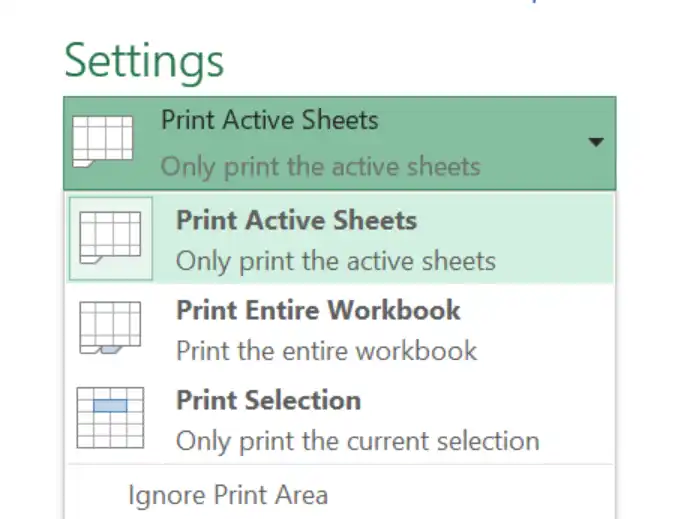The height and width of the screenshot is (519, 681).
Task: Click the Print Selection grid icon
Action: coord(110,418)
